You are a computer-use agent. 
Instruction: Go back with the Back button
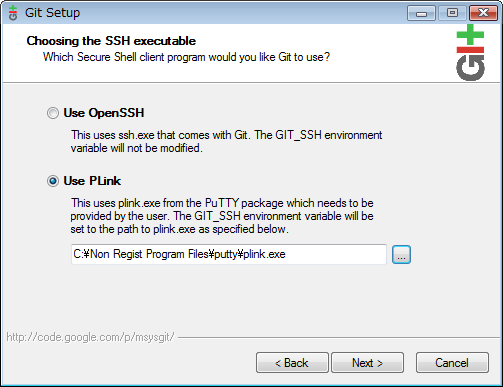click(x=292, y=363)
